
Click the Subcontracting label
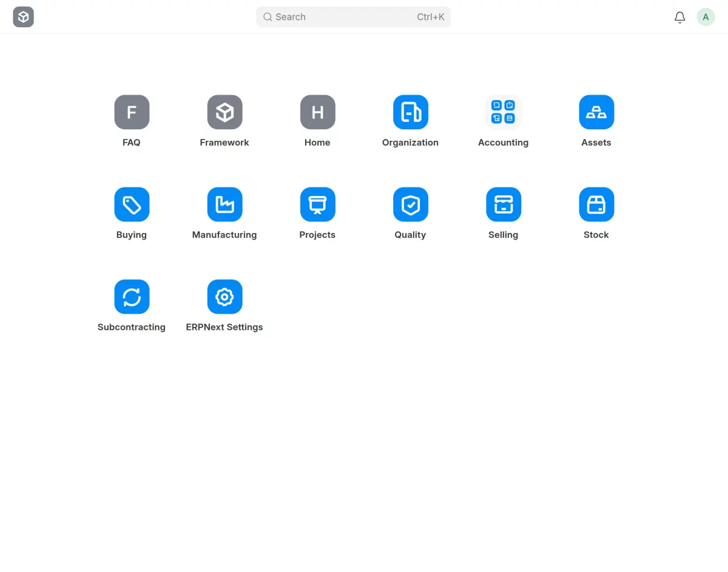coord(132,327)
